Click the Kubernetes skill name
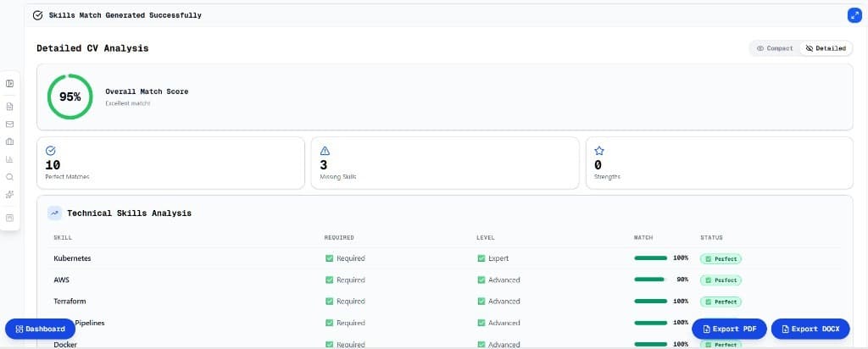The image size is (868, 349). 73,258
